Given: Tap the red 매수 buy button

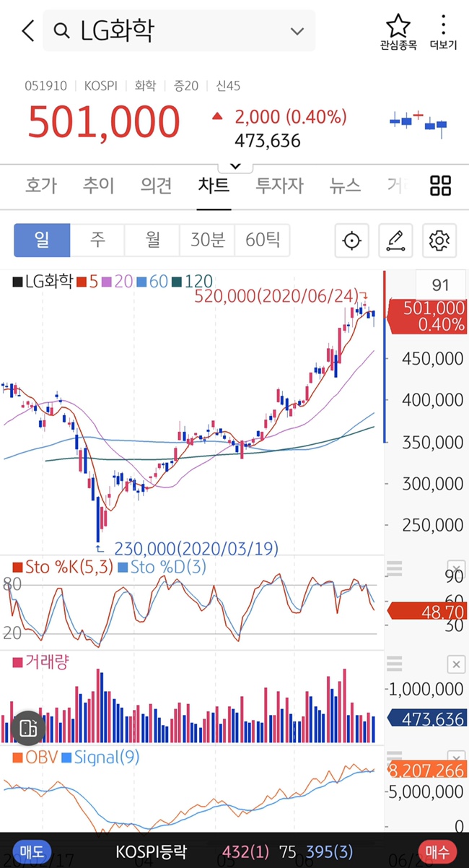Looking at the screenshot, I should (x=437, y=851).
